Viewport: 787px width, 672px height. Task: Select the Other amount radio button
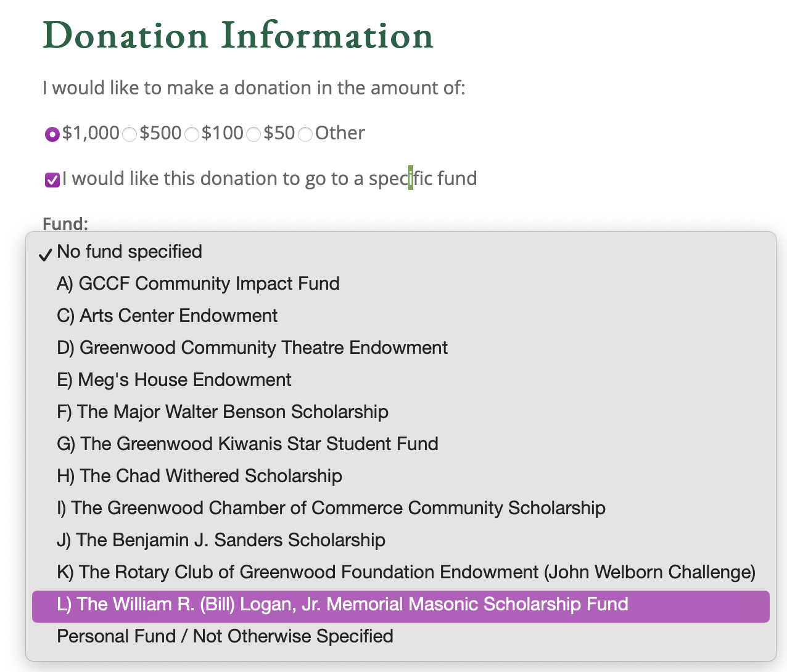[305, 134]
